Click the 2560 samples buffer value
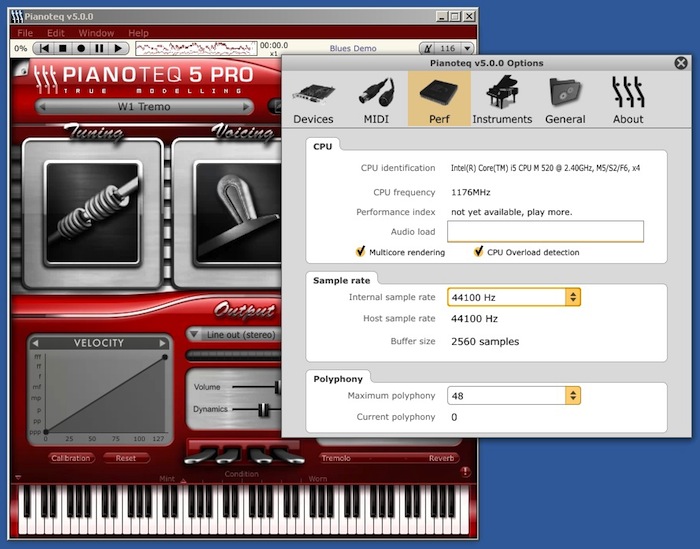Image resolution: width=700 pixels, height=549 pixels. (x=485, y=341)
